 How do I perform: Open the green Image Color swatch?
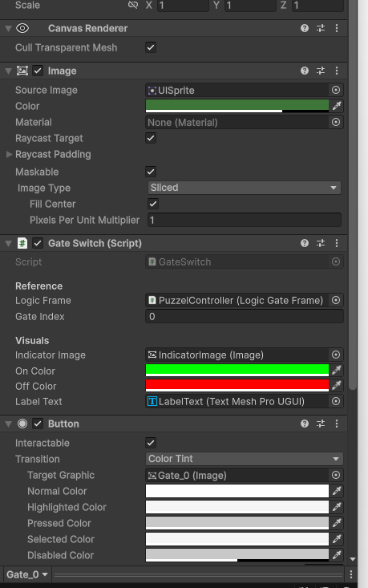click(237, 106)
